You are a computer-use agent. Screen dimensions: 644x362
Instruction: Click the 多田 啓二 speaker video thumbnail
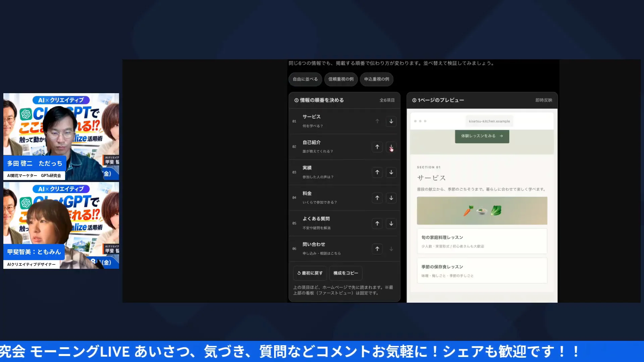[x=61, y=137]
